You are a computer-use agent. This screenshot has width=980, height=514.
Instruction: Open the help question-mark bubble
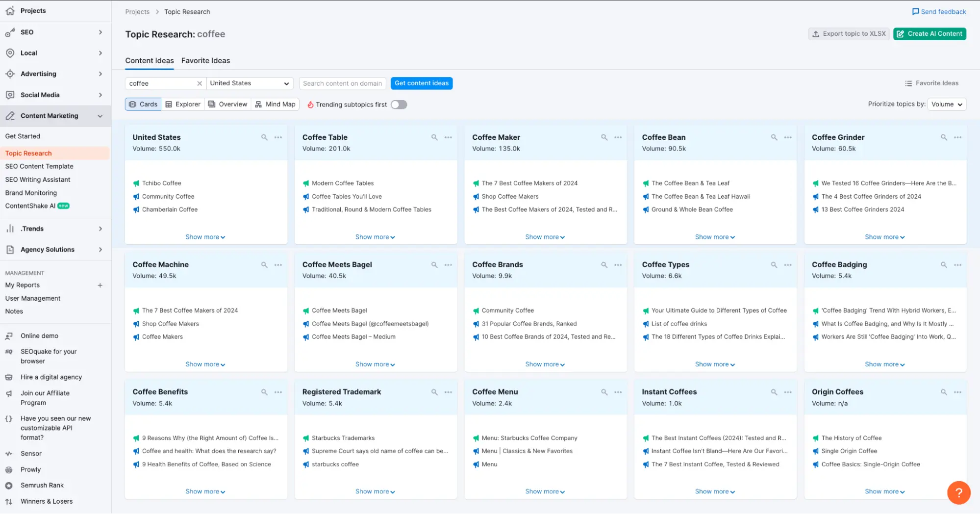[959, 492]
